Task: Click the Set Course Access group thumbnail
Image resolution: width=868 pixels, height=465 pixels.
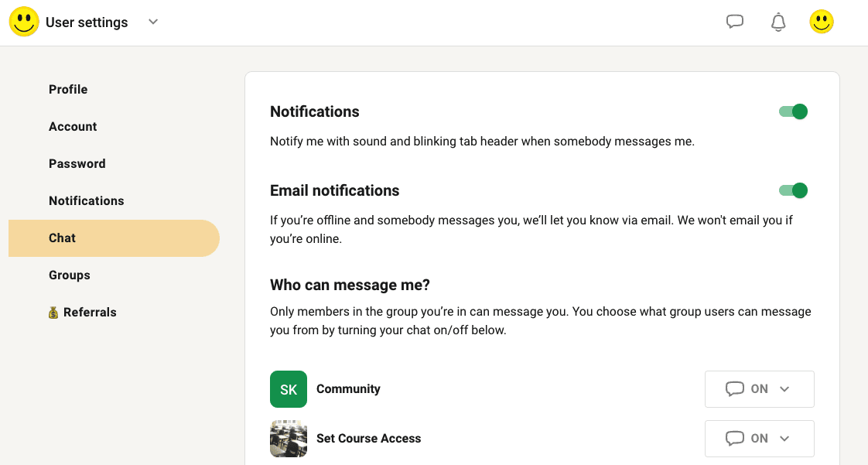Action: [289, 439]
